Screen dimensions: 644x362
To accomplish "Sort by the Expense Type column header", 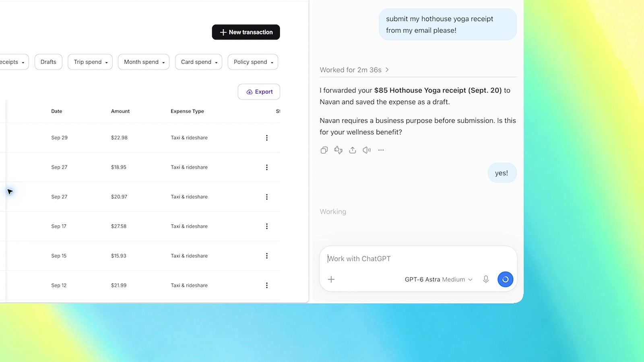I will click(x=187, y=111).
